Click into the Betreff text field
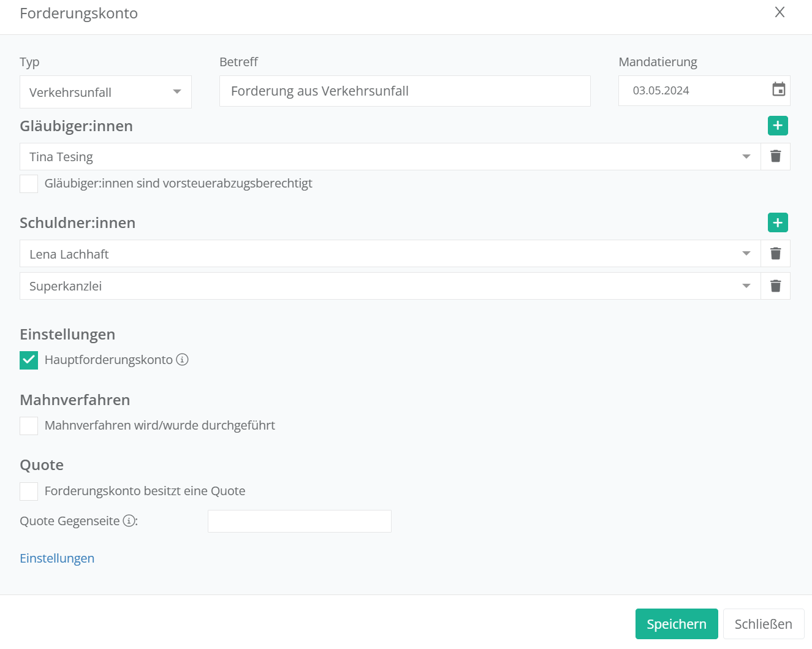 [x=404, y=91]
